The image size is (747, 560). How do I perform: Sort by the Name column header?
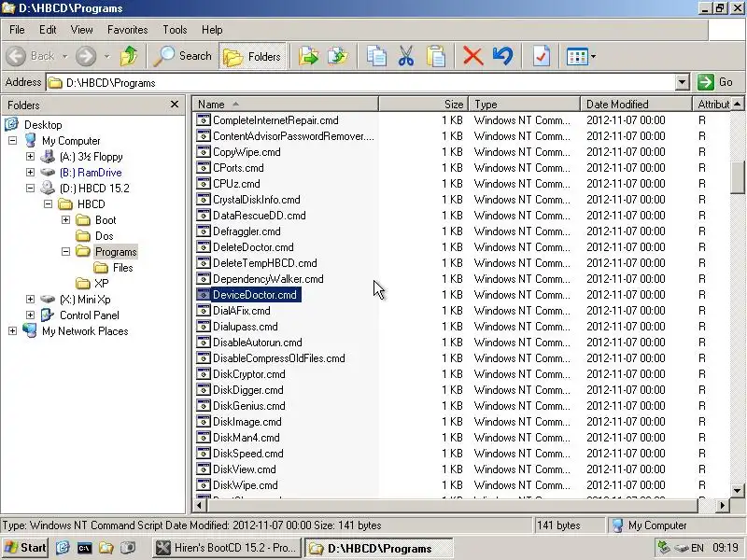click(x=286, y=105)
